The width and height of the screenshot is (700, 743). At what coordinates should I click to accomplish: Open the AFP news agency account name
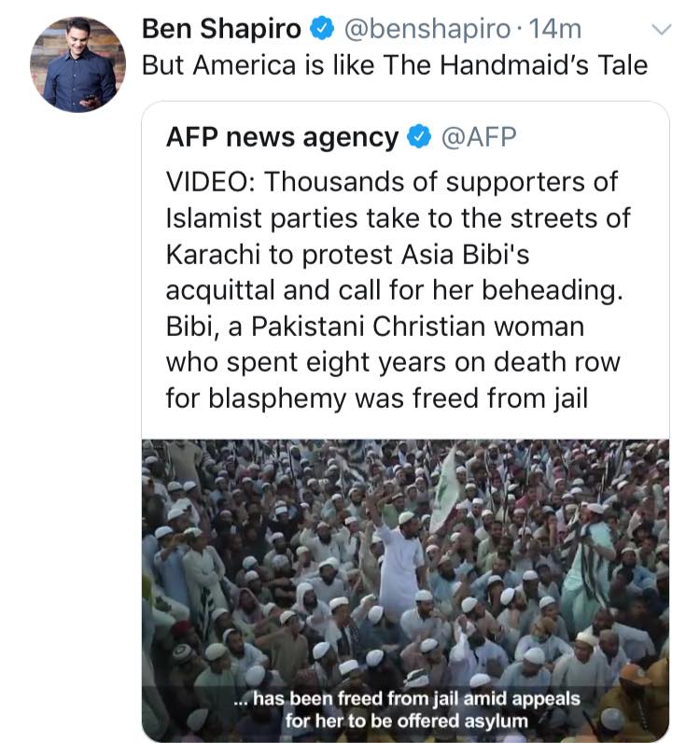point(283,137)
